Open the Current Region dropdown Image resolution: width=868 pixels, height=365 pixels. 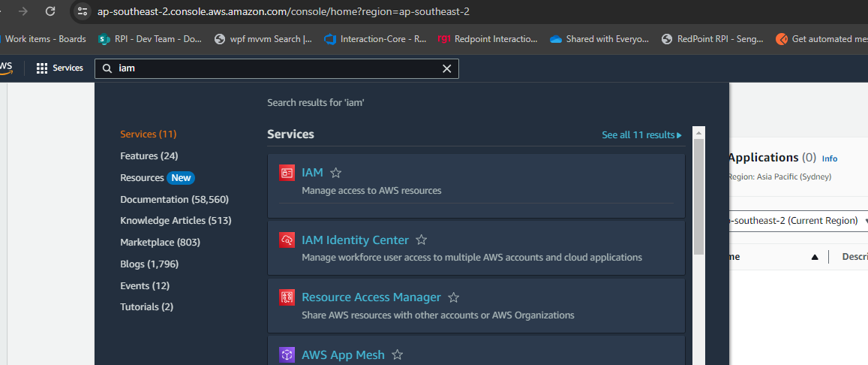(x=795, y=221)
